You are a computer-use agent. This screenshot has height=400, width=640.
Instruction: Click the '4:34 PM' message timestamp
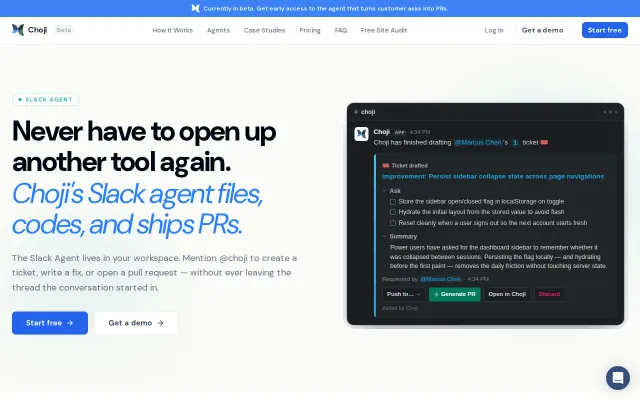(420, 132)
